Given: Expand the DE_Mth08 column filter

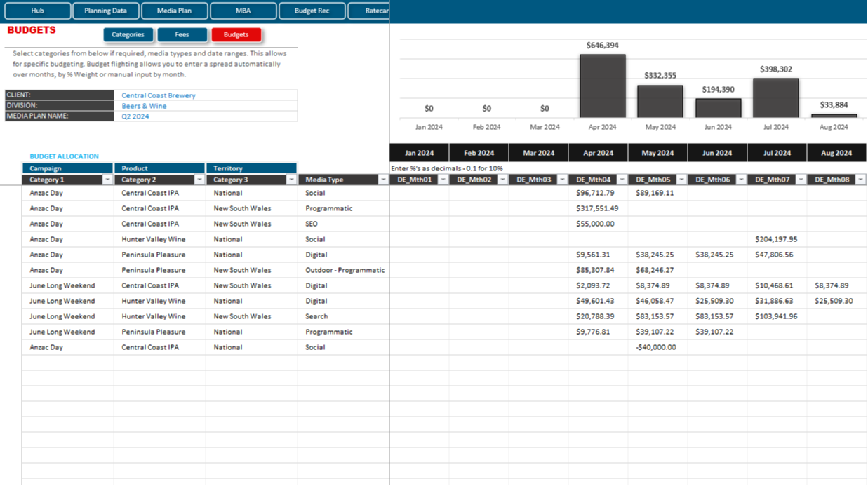Looking at the screenshot, I should [860, 180].
